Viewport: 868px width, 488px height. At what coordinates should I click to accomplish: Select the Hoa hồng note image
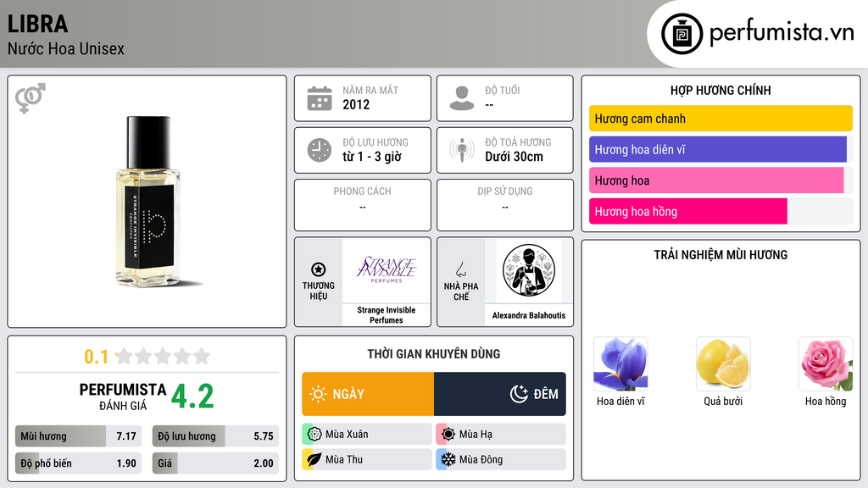click(826, 364)
